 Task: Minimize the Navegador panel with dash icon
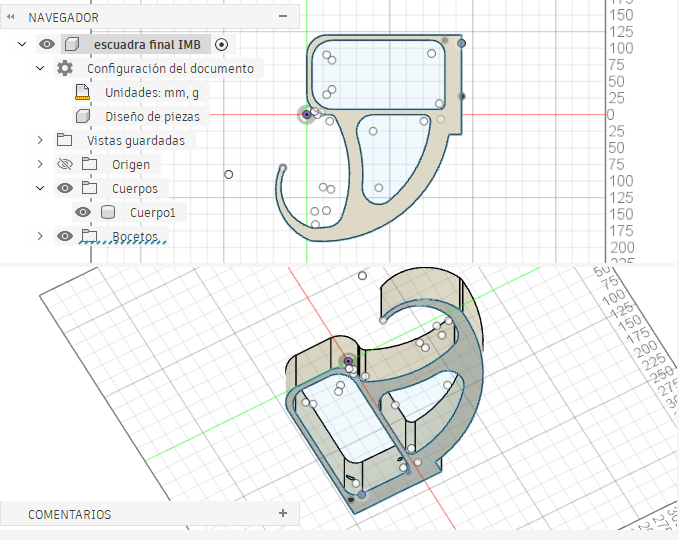(283, 17)
